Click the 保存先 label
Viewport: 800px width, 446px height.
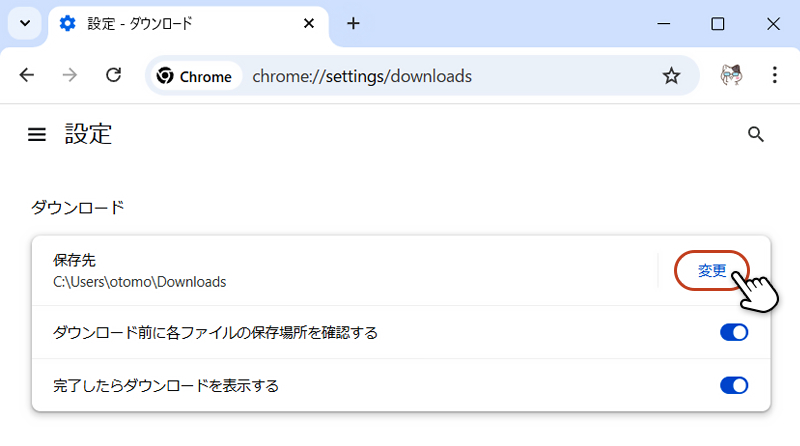point(74,260)
